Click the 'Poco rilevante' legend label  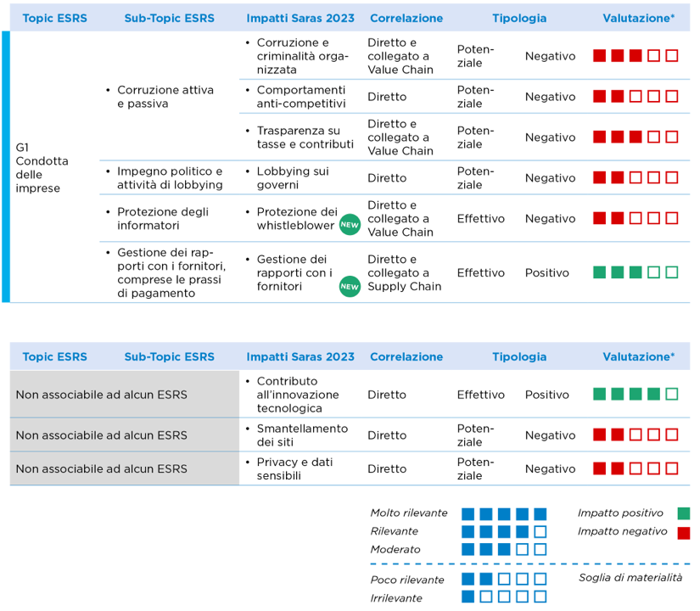coord(407,580)
